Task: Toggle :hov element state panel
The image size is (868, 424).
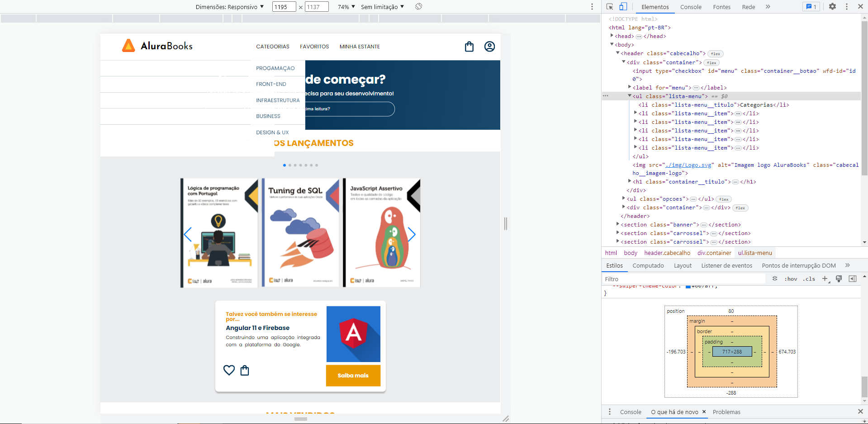Action: tap(791, 279)
